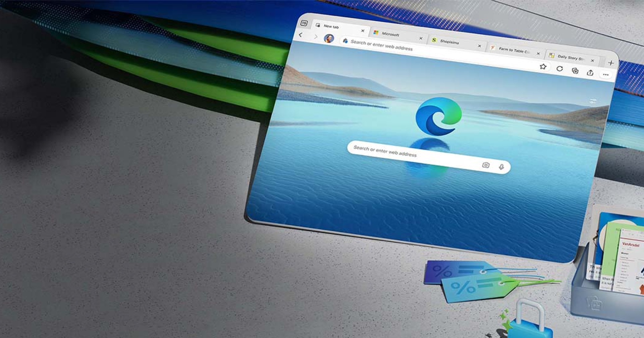Switch to the Microsoft tab
Screen dimensions: 644x338
pos(398,35)
